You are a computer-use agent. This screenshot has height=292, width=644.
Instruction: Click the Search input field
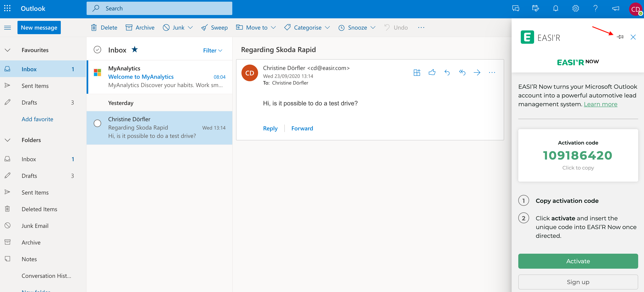click(159, 9)
